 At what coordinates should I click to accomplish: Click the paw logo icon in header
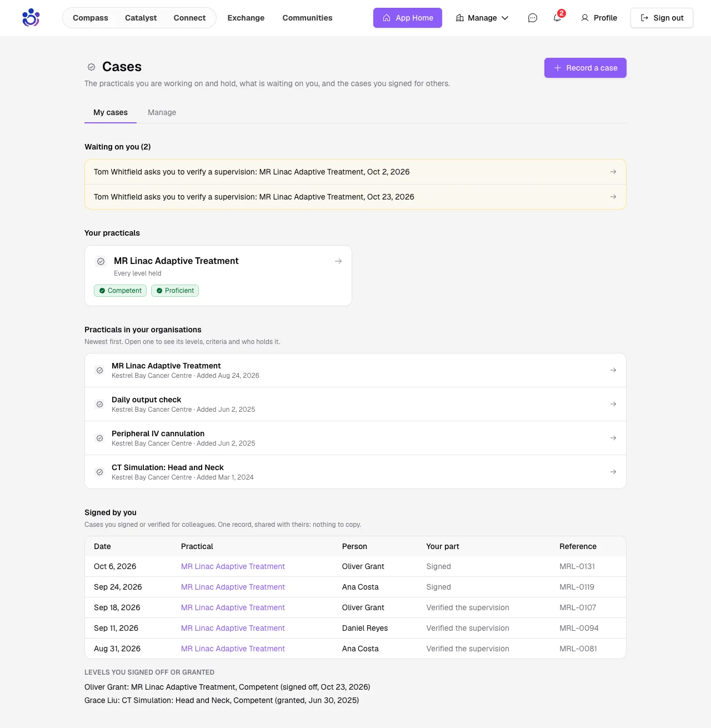[x=31, y=18]
